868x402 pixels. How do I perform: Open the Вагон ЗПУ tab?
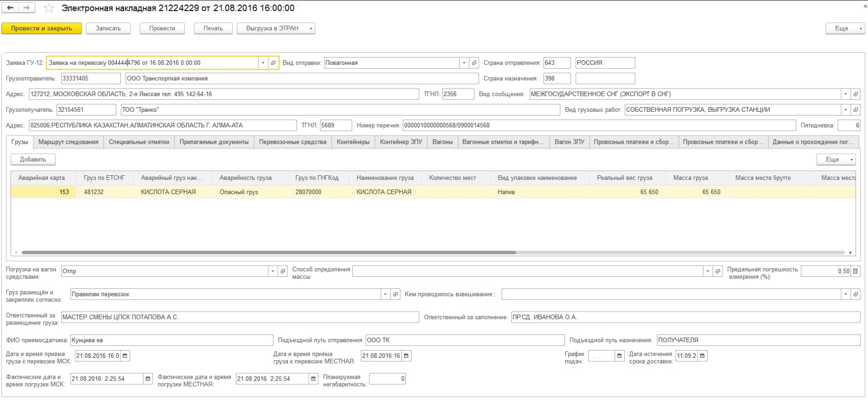coord(570,142)
